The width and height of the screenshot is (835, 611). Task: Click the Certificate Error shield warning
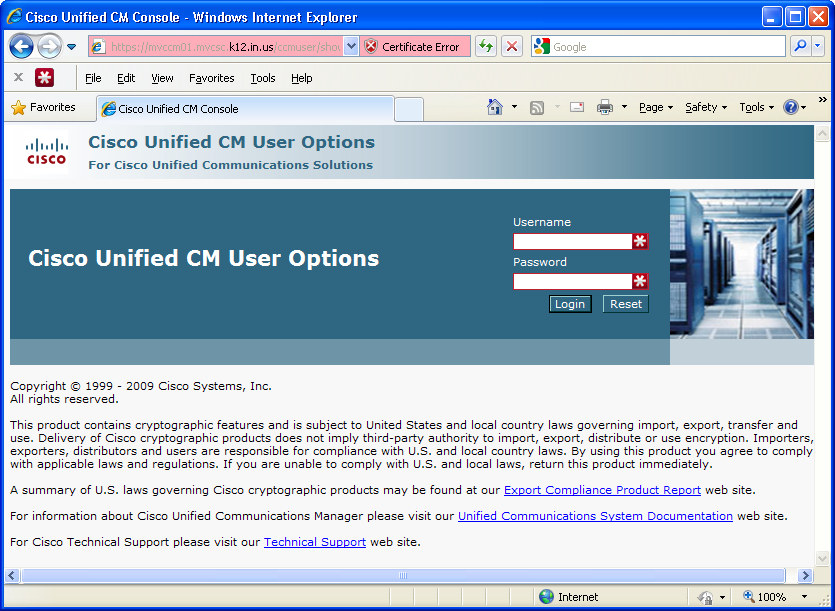click(414, 47)
